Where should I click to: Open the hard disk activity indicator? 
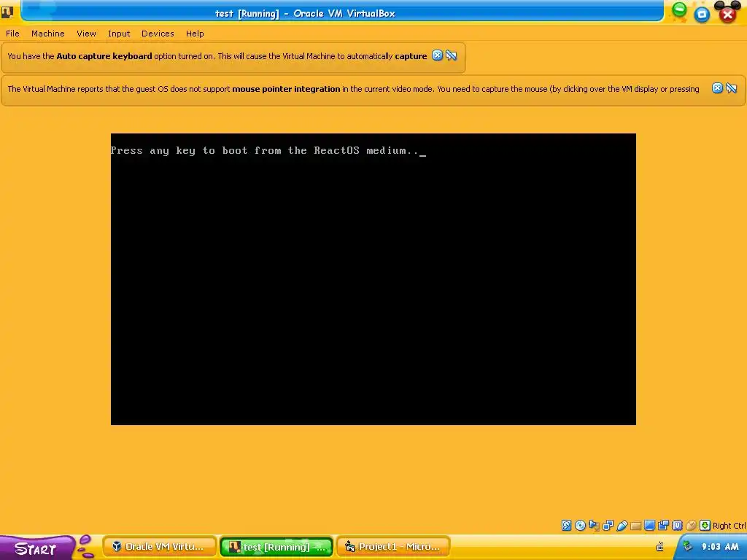click(x=566, y=525)
